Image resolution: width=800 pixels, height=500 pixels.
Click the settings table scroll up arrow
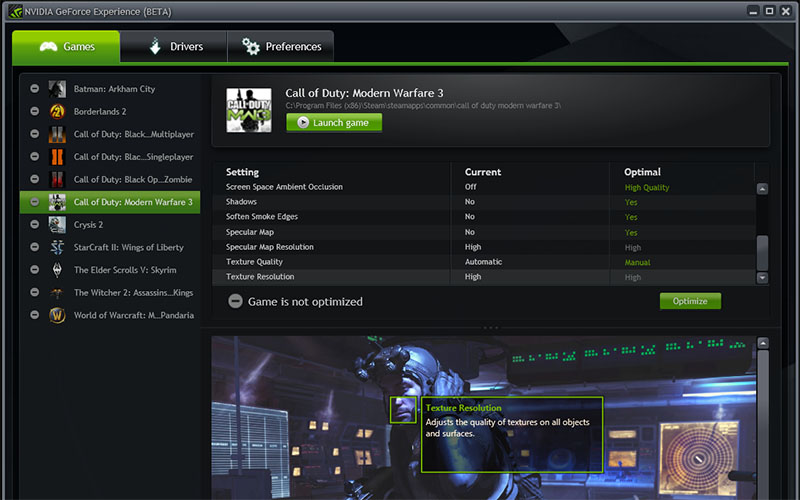point(762,189)
